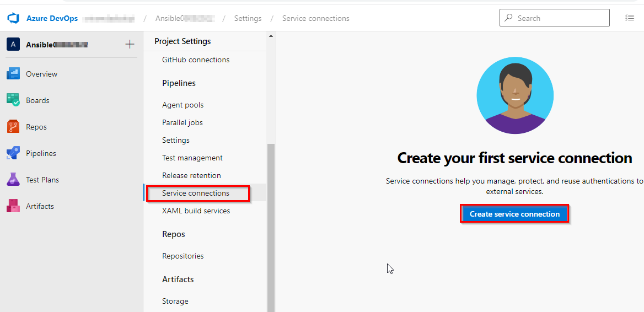Click the Azure DevOps brand link

52,19
